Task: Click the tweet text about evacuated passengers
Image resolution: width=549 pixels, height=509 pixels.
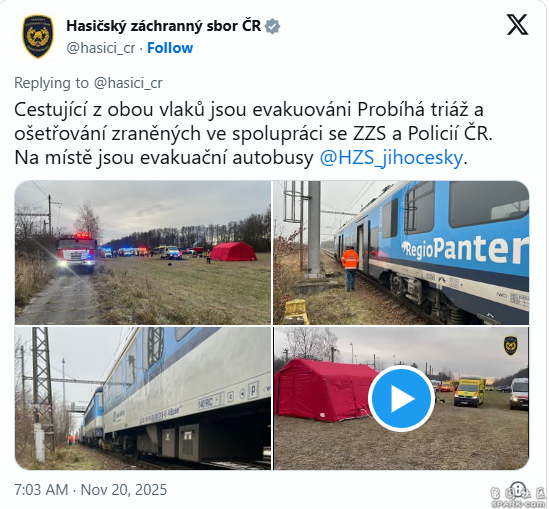Action: pos(253,134)
